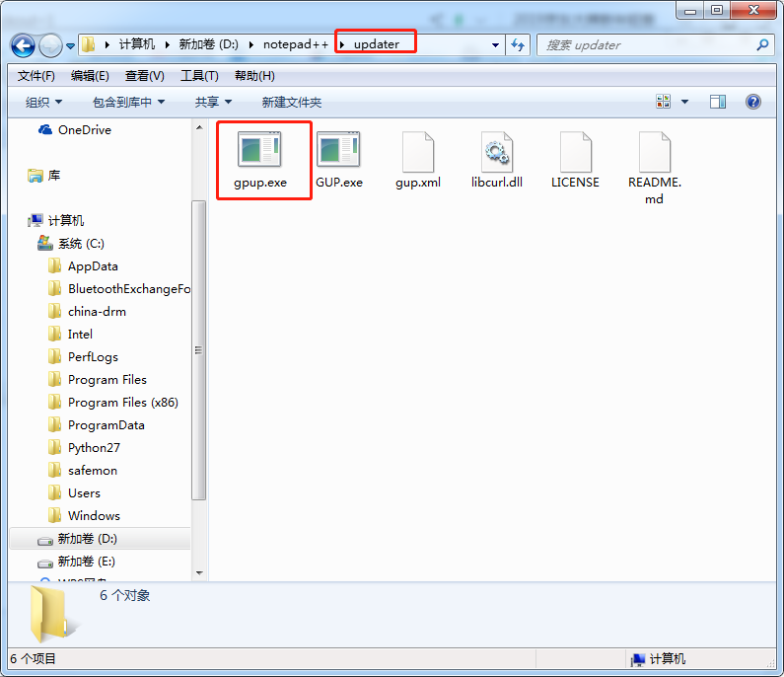The height and width of the screenshot is (677, 784).
Task: Open the 文件(F) menu
Action: tap(36, 76)
